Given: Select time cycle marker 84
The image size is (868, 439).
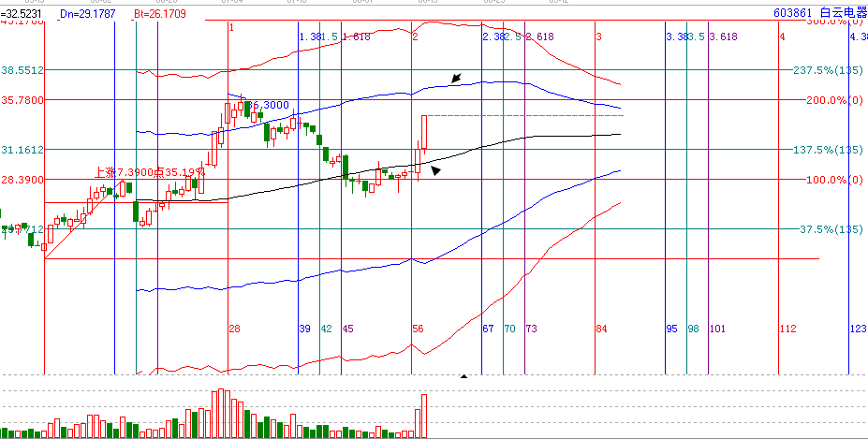Looking at the screenshot, I should click(601, 329).
